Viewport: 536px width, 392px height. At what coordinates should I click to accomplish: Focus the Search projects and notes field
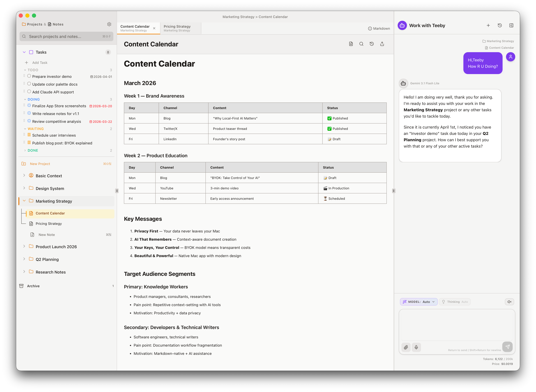coord(66,36)
